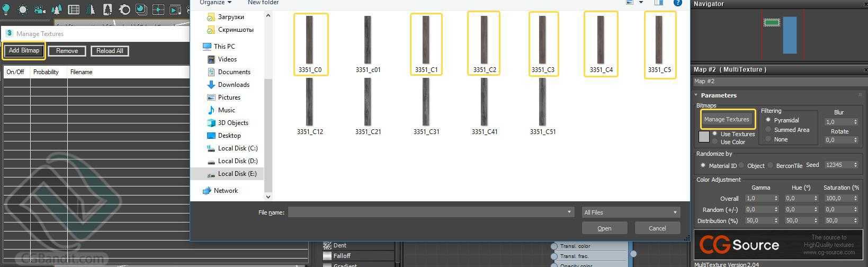Click the file dialog help question icon
The width and height of the screenshot is (868, 267).
point(677,3)
